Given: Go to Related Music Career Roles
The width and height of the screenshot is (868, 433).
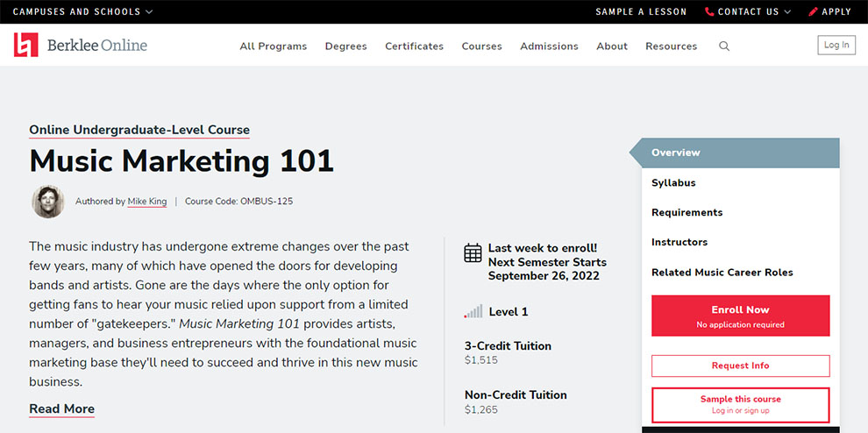Looking at the screenshot, I should [x=722, y=273].
